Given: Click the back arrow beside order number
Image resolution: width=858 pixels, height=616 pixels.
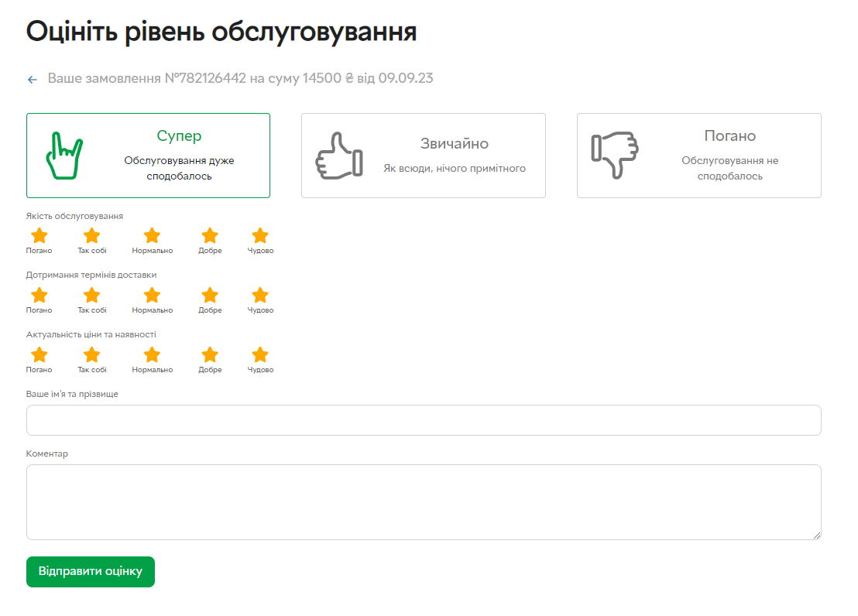Looking at the screenshot, I should [x=33, y=79].
